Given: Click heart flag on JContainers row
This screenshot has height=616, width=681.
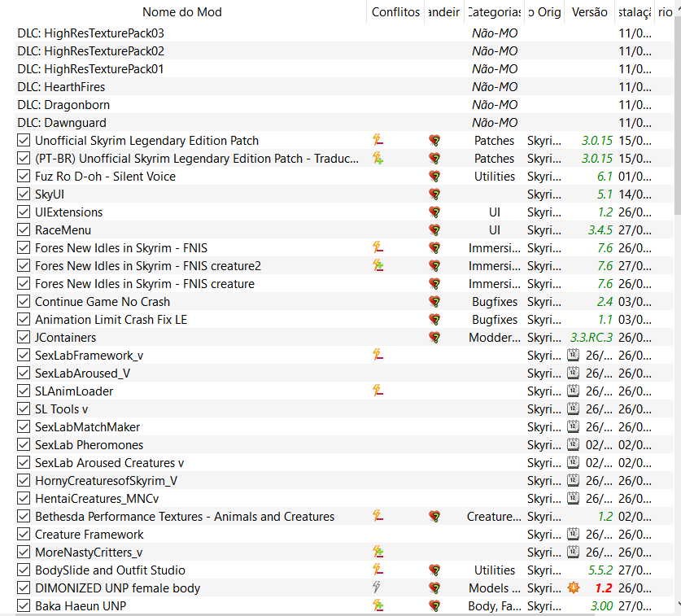Looking at the screenshot, I should tap(434, 337).
